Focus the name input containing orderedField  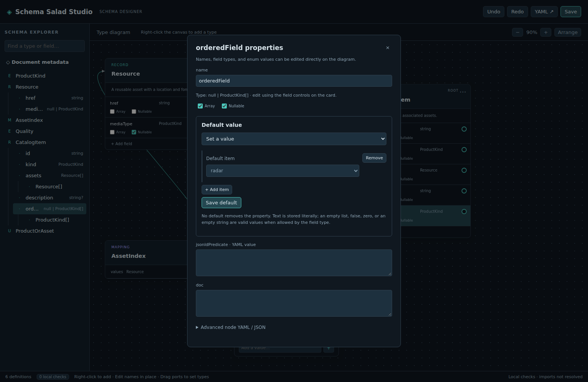(x=294, y=81)
